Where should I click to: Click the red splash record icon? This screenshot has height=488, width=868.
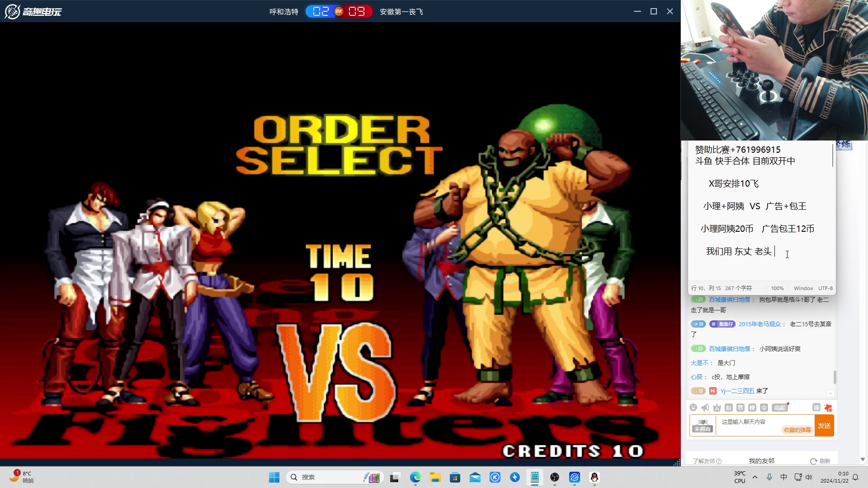point(828,408)
